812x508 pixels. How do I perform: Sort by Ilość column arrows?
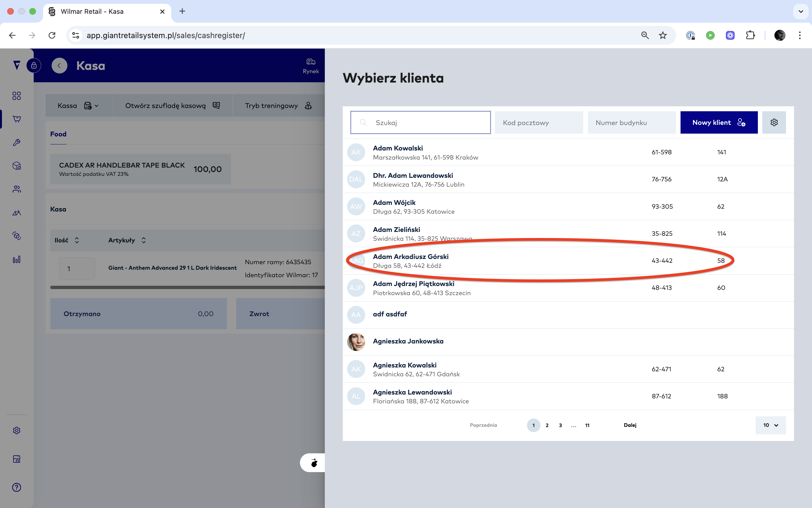tap(77, 240)
